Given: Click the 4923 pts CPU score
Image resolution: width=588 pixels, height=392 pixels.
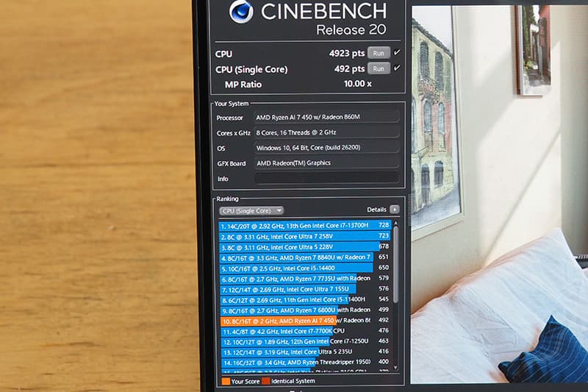Looking at the screenshot, I should click(347, 53).
